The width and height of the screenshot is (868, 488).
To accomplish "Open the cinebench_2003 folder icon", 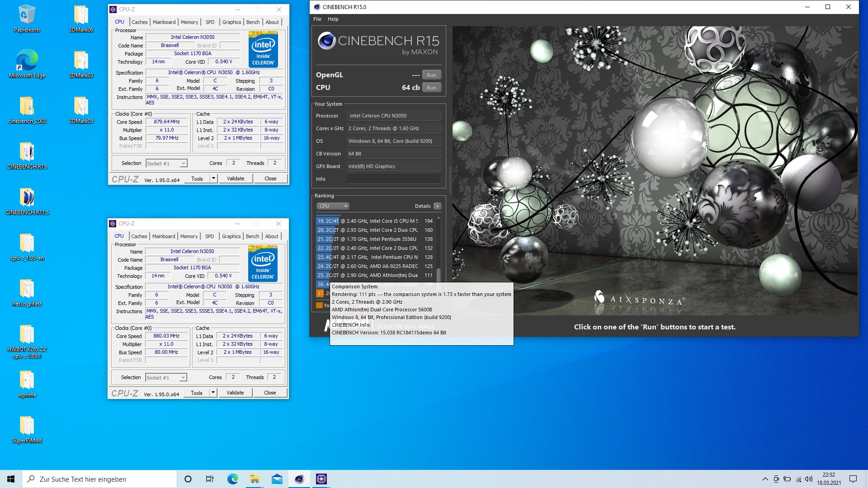I will 27,110.
